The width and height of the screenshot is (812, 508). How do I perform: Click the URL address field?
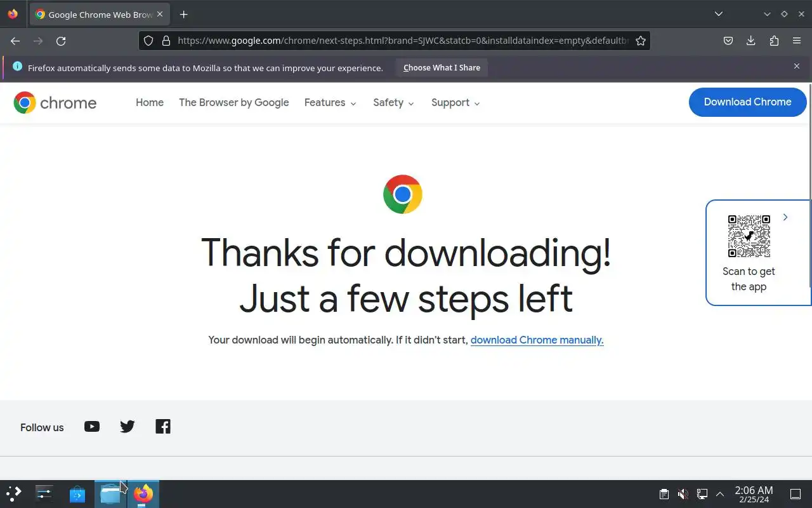tap(403, 41)
